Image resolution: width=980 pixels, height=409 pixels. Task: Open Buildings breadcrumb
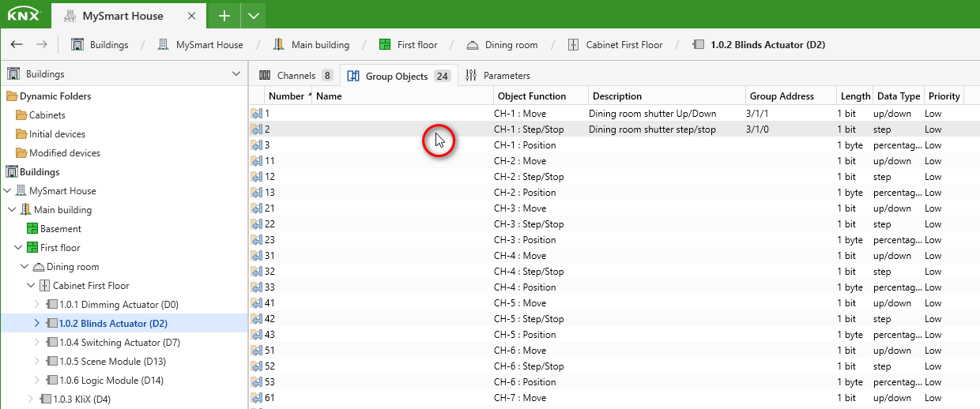tap(100, 45)
